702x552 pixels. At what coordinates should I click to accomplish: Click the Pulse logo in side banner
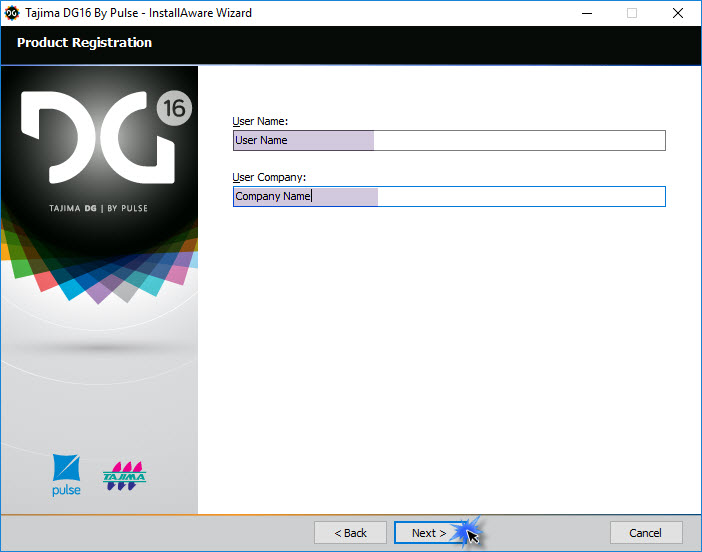[66, 475]
